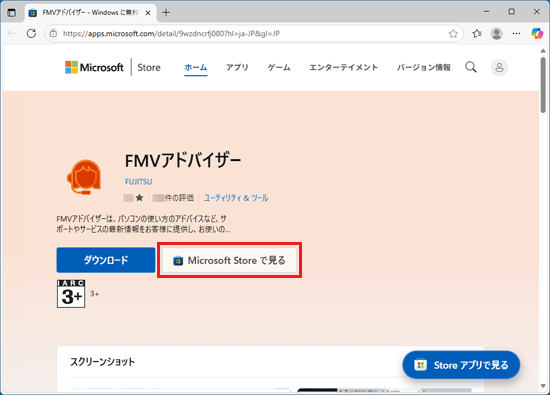
Task: Open the Store account sign-in icon
Action: point(499,67)
